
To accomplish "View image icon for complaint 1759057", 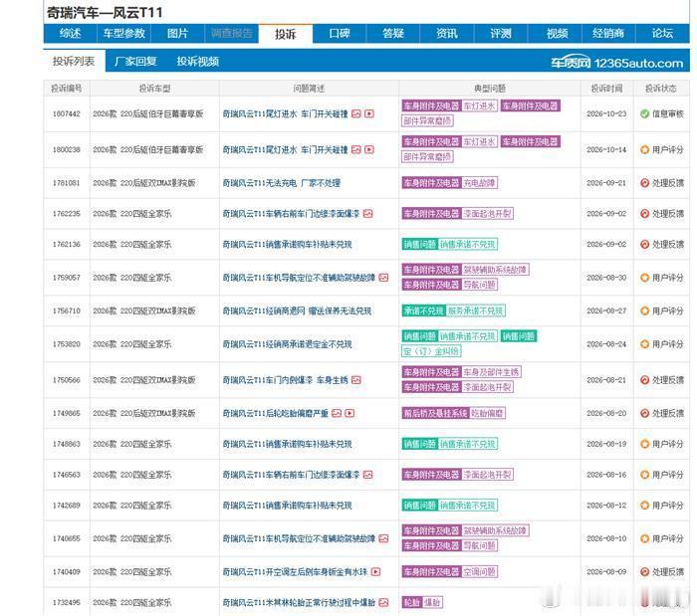I will (x=383, y=278).
